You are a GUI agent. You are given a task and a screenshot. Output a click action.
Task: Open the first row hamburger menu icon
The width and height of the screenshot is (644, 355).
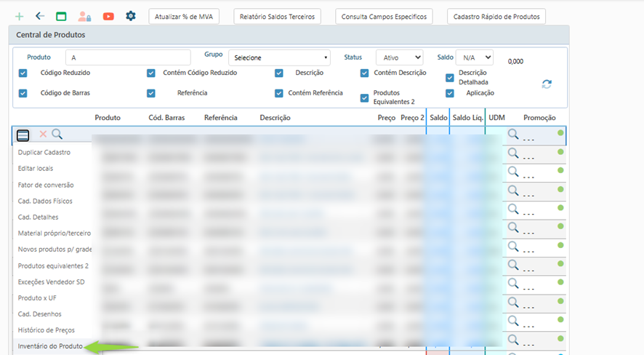23,135
